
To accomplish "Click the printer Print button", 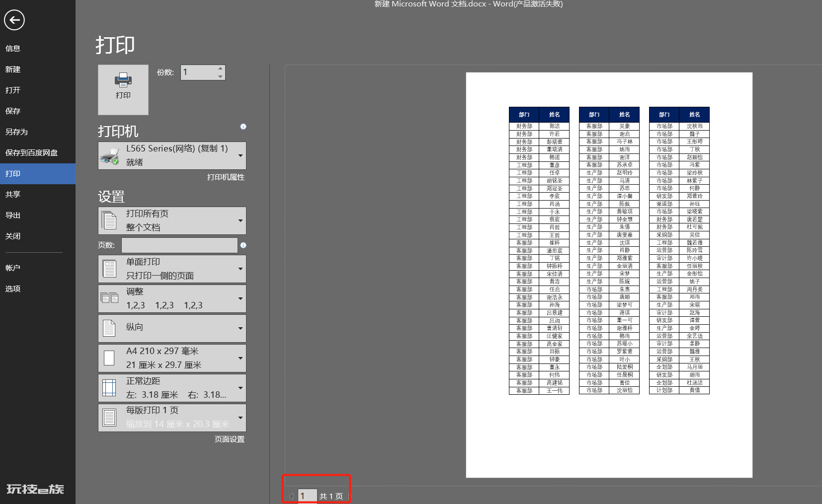I will click(123, 90).
